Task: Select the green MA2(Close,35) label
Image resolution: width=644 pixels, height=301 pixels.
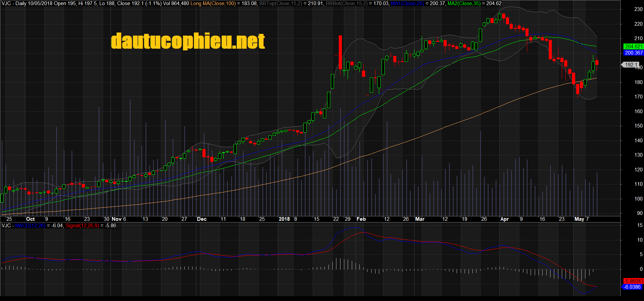Action: [464, 3]
